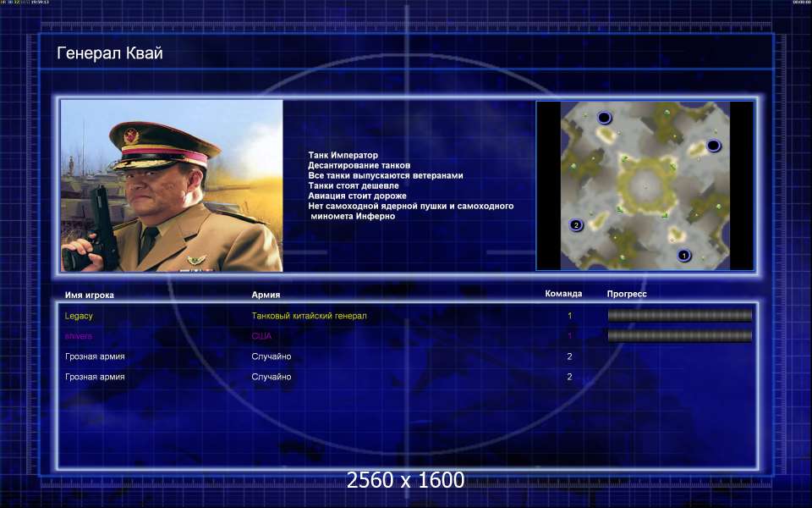Click the "Авиация стоит дороже" line

click(357, 196)
